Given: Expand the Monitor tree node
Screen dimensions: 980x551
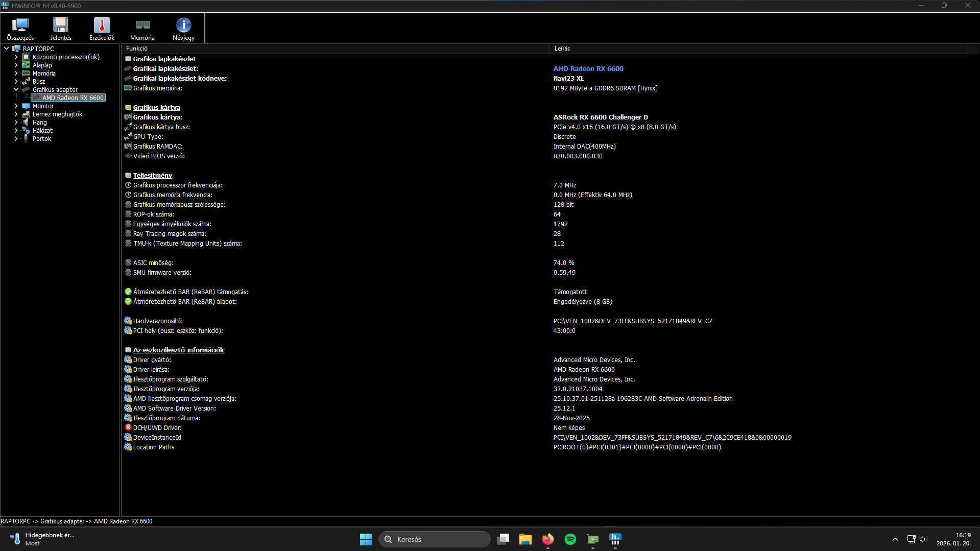Looking at the screenshot, I should pyautogui.click(x=16, y=106).
